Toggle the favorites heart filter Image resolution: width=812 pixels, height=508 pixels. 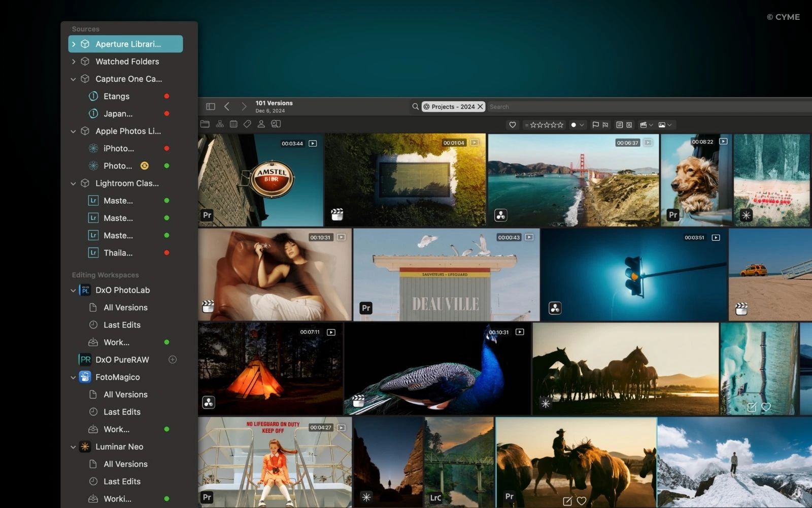point(513,125)
